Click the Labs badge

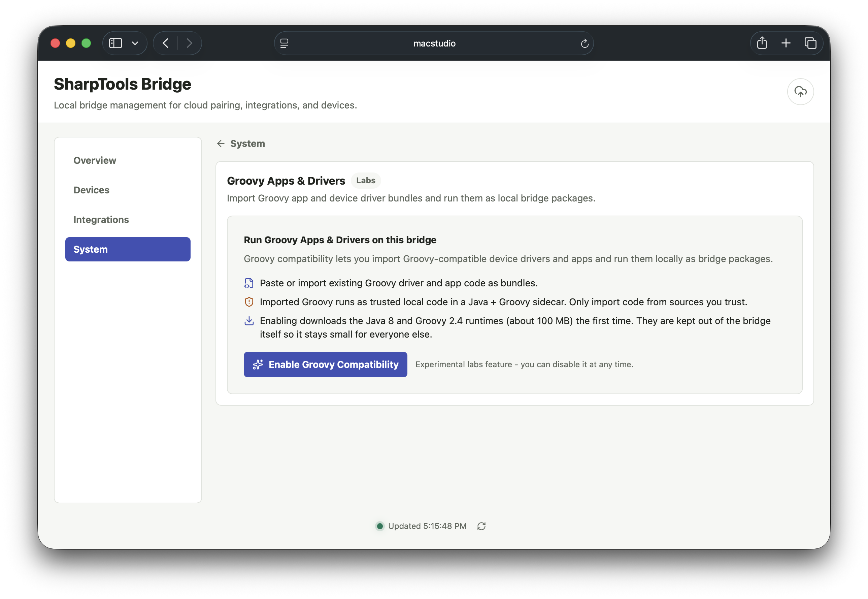(x=366, y=181)
